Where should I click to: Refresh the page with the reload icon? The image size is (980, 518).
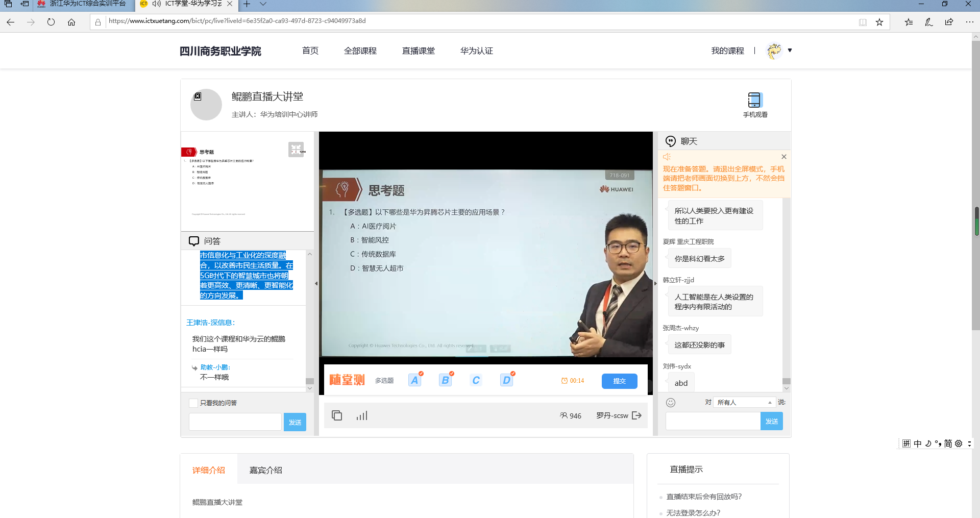51,22
